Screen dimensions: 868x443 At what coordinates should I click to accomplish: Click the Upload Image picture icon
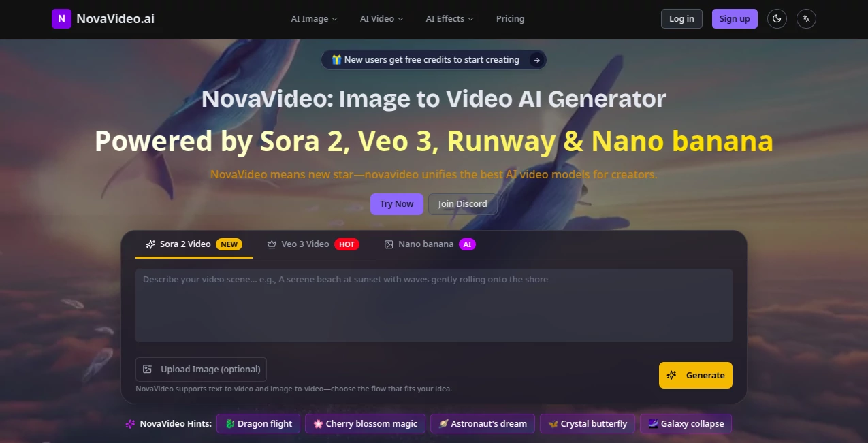(x=147, y=369)
